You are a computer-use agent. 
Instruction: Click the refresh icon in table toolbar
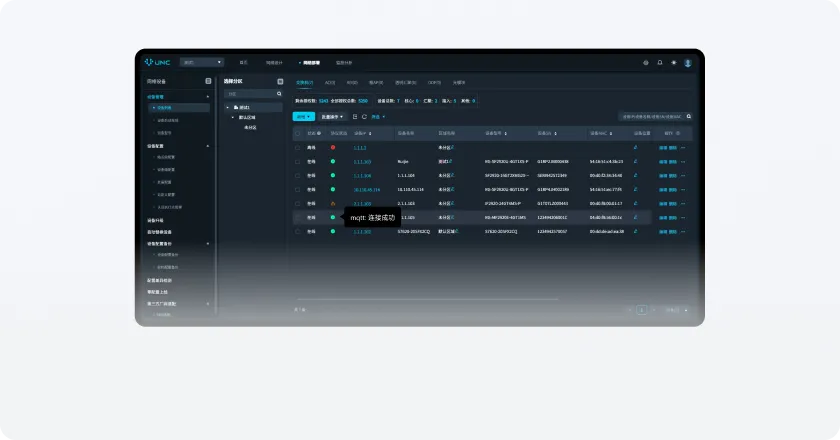364,116
